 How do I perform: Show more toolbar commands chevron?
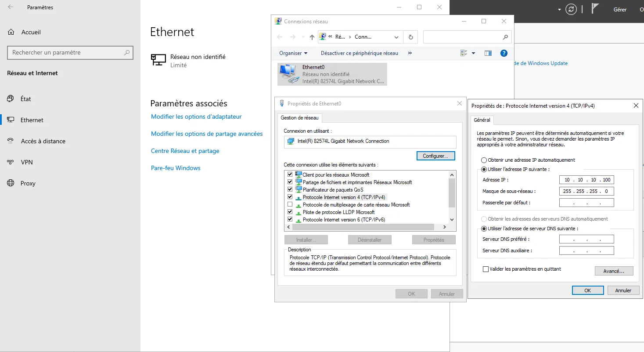pyautogui.click(x=410, y=53)
